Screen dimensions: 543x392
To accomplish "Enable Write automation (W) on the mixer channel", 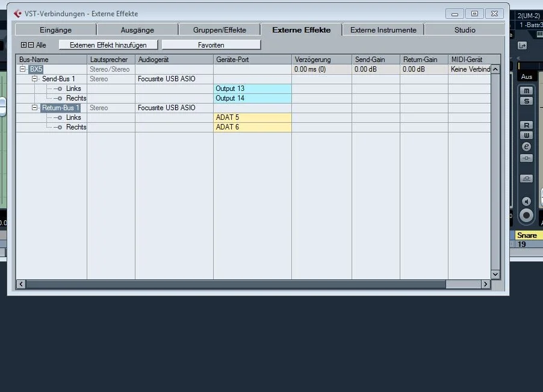I will point(526,135).
